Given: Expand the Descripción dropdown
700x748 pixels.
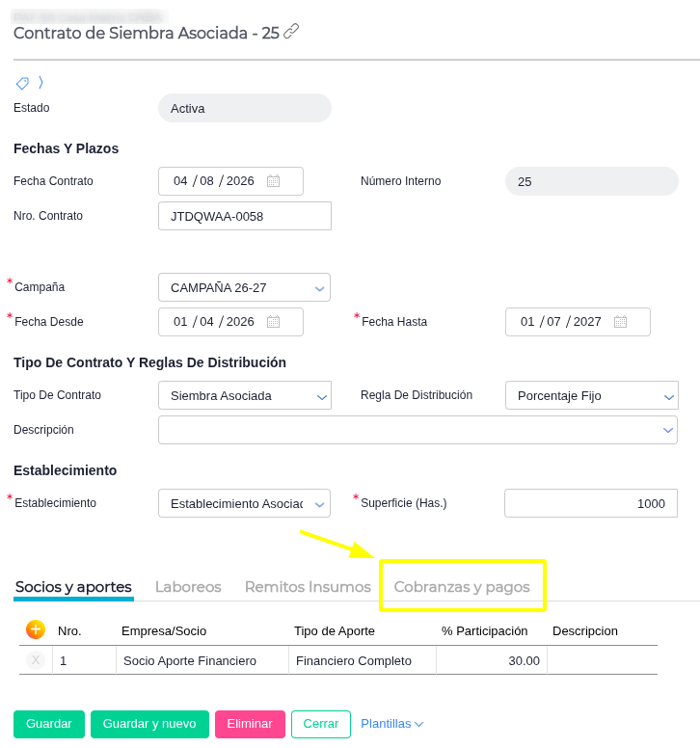Looking at the screenshot, I should [417, 430].
